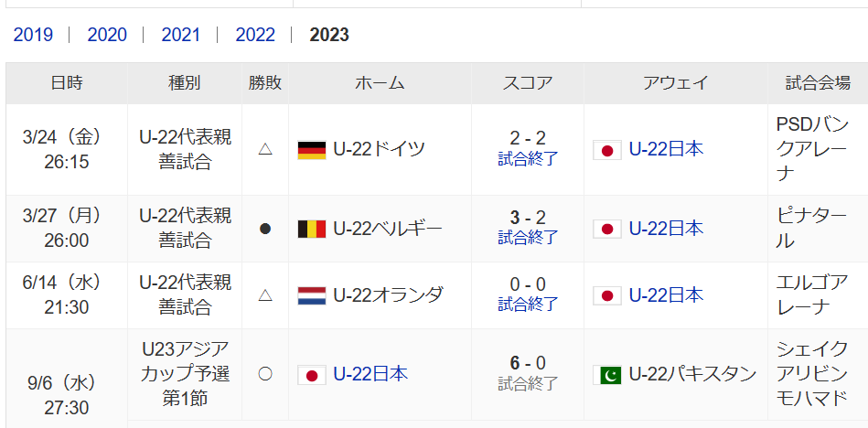
Task: Click the Pakistan flag icon
Action: 606,374
